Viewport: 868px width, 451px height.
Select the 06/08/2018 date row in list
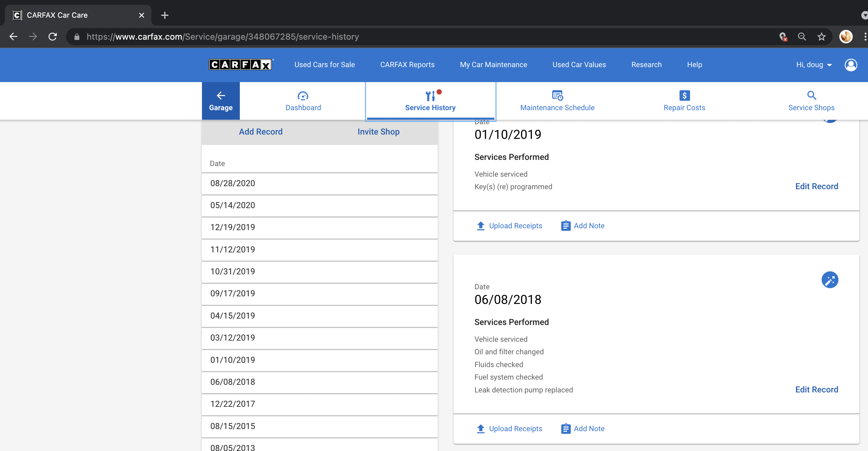pyautogui.click(x=320, y=382)
